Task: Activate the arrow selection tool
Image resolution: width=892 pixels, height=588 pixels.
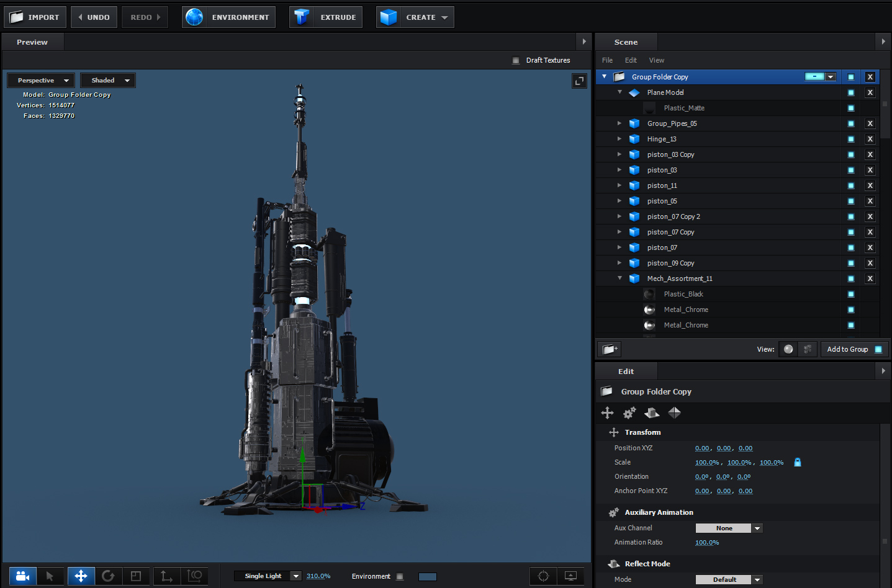Action: (x=50, y=576)
